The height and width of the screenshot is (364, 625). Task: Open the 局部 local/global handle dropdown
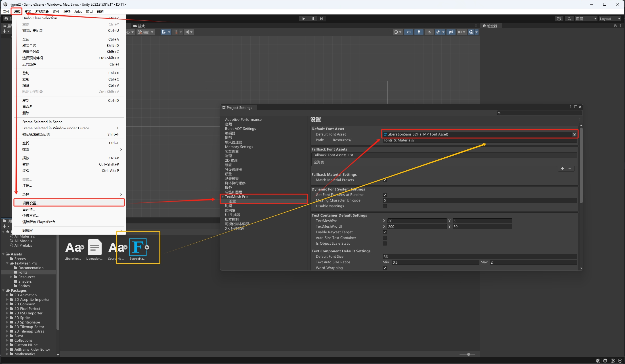tap(146, 32)
